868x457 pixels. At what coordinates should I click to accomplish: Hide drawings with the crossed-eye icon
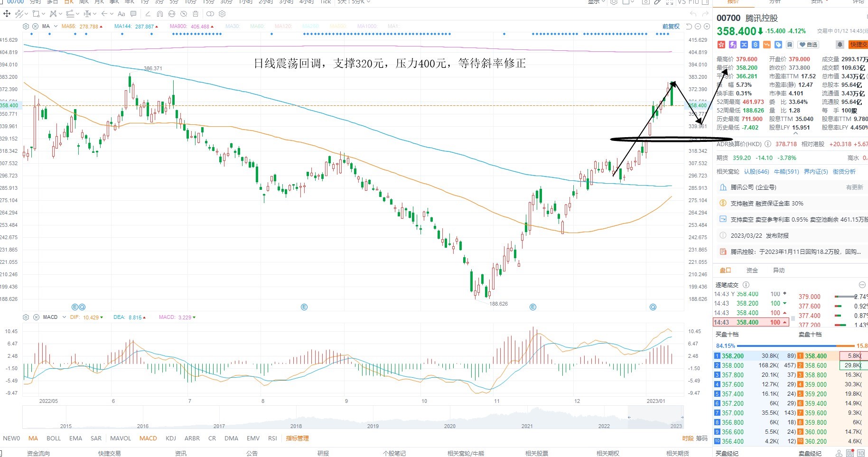[x=184, y=14]
